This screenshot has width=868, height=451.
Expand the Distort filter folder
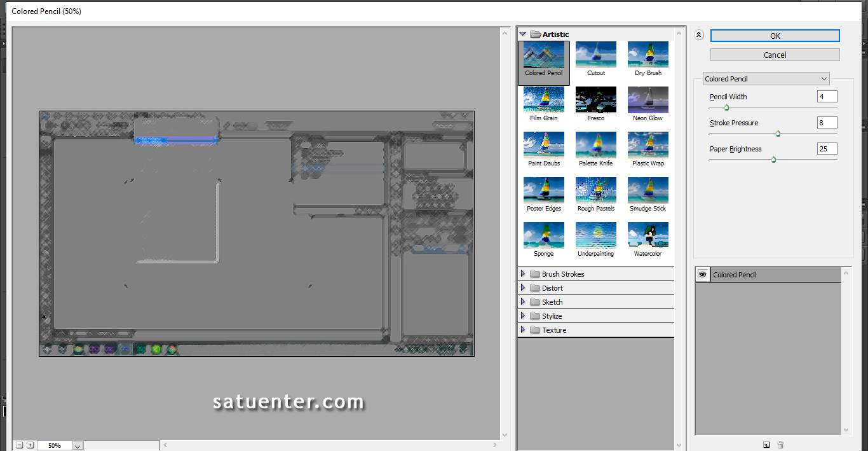click(x=523, y=288)
